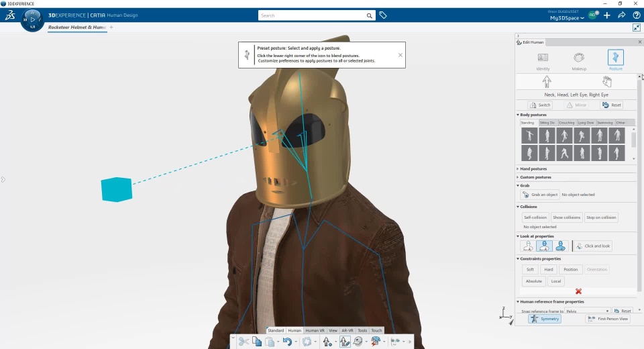Select the Posture section icon
This screenshot has width=644, height=349.
(x=615, y=57)
